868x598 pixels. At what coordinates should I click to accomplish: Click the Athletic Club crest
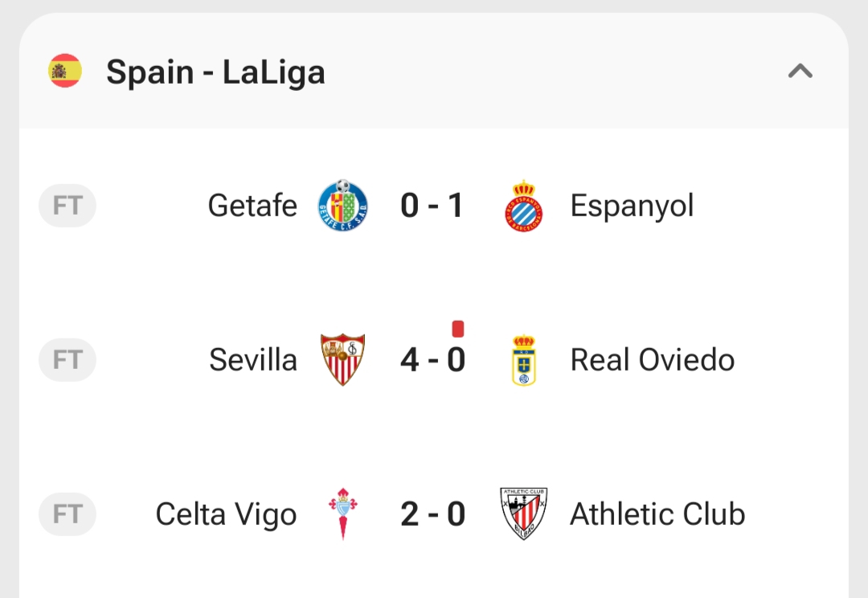(x=524, y=514)
